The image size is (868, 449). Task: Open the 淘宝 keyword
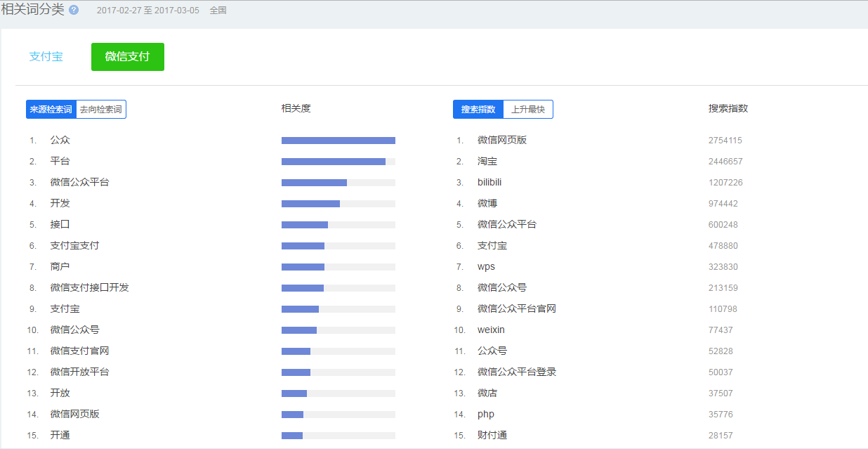pos(487,162)
